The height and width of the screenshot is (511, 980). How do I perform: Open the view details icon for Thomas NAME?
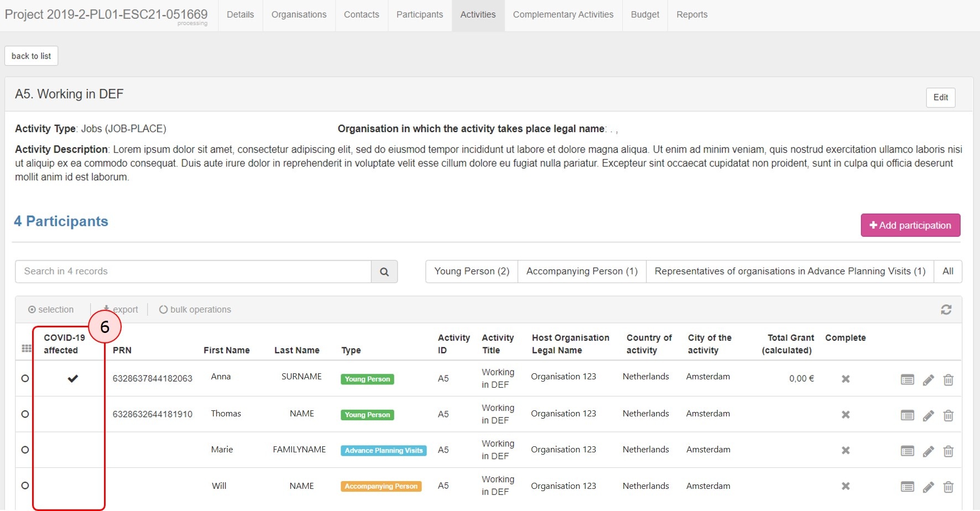(x=908, y=415)
